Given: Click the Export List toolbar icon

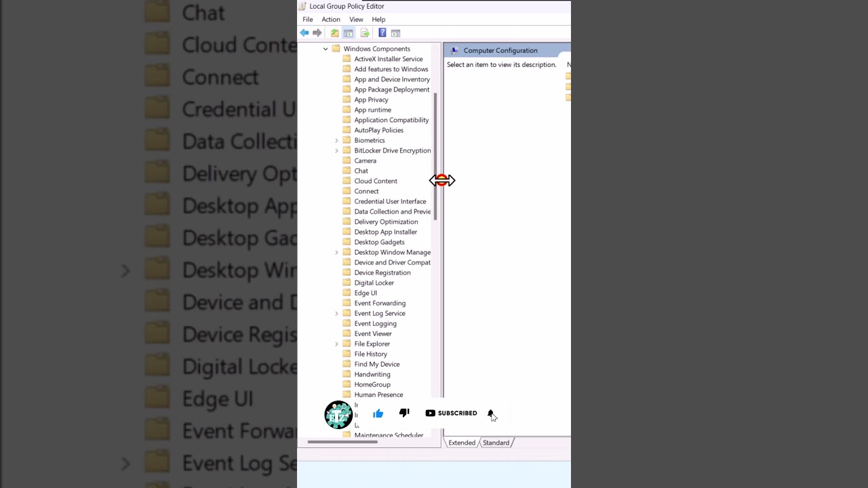Looking at the screenshot, I should [x=365, y=33].
